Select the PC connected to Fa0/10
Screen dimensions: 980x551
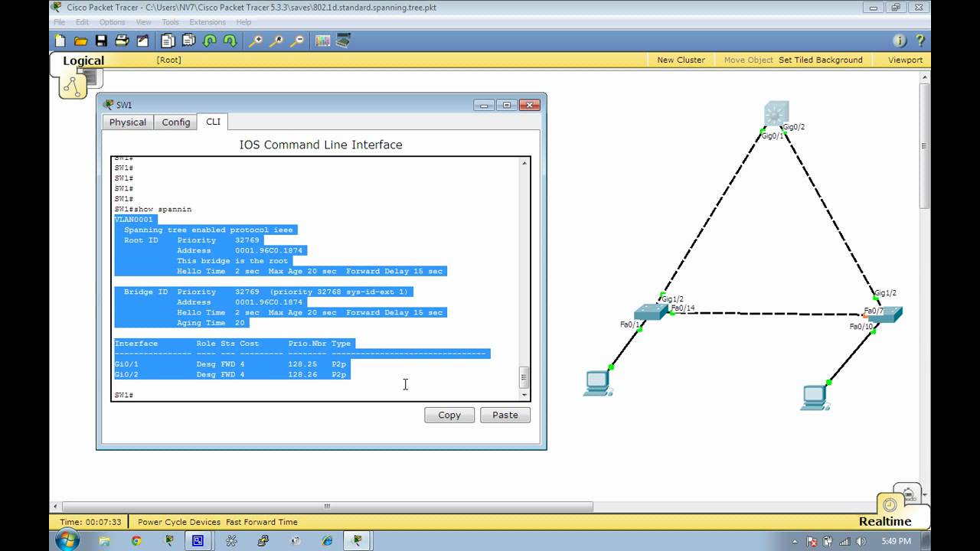[x=815, y=398]
